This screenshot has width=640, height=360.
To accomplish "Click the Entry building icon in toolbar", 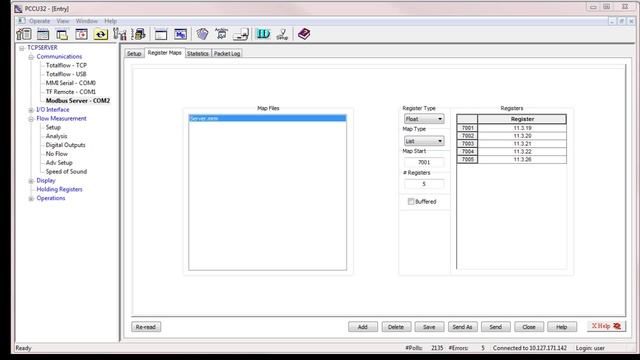I will (x=24, y=34).
